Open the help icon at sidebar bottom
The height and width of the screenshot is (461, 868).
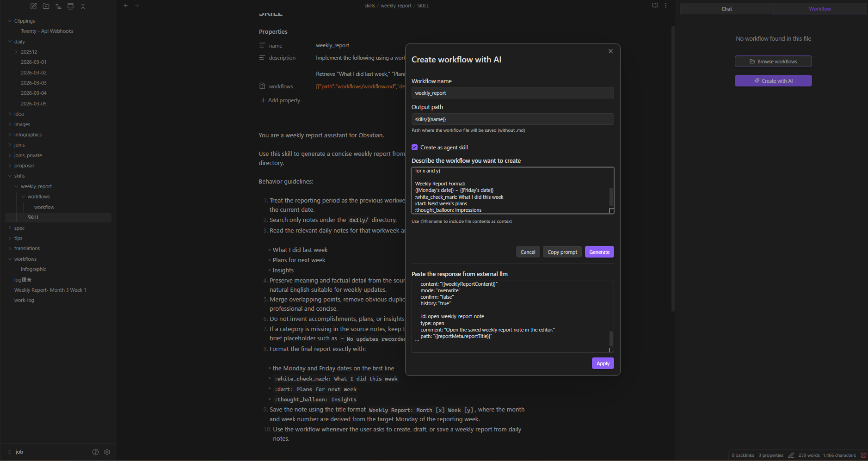pyautogui.click(x=95, y=452)
